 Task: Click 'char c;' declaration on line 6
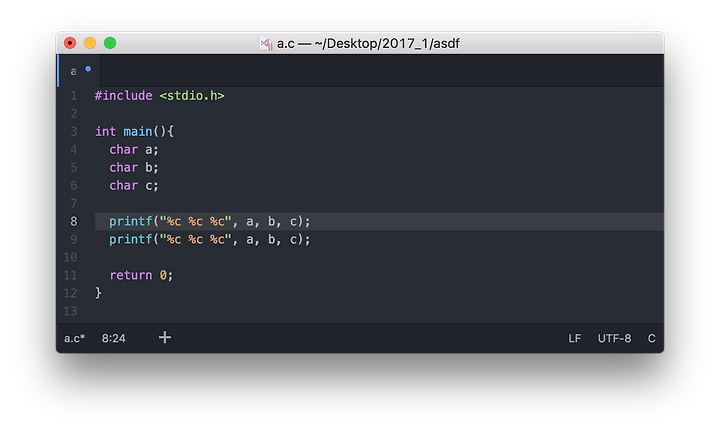tap(134, 186)
